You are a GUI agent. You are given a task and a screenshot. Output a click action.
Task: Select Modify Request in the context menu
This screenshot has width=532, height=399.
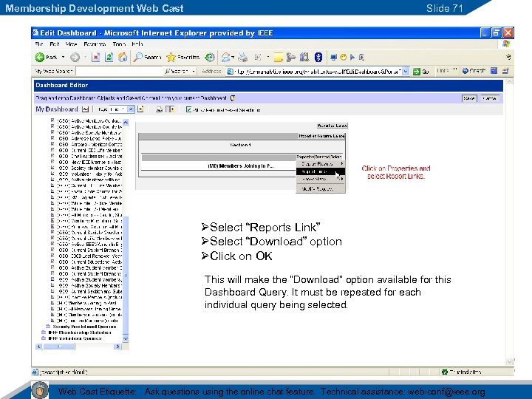point(320,189)
